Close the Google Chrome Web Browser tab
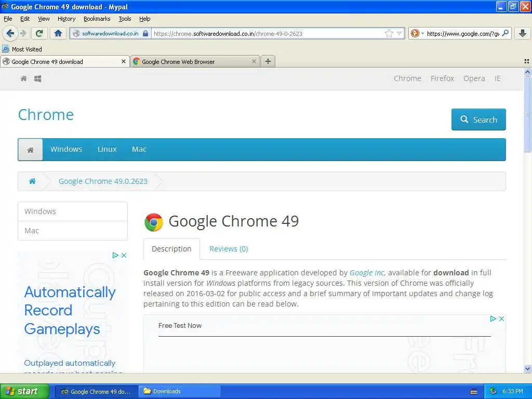This screenshot has height=399, width=532. coord(254,61)
